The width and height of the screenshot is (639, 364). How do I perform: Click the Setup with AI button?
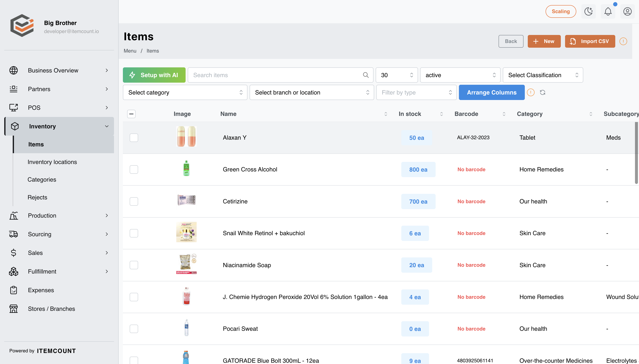(154, 75)
